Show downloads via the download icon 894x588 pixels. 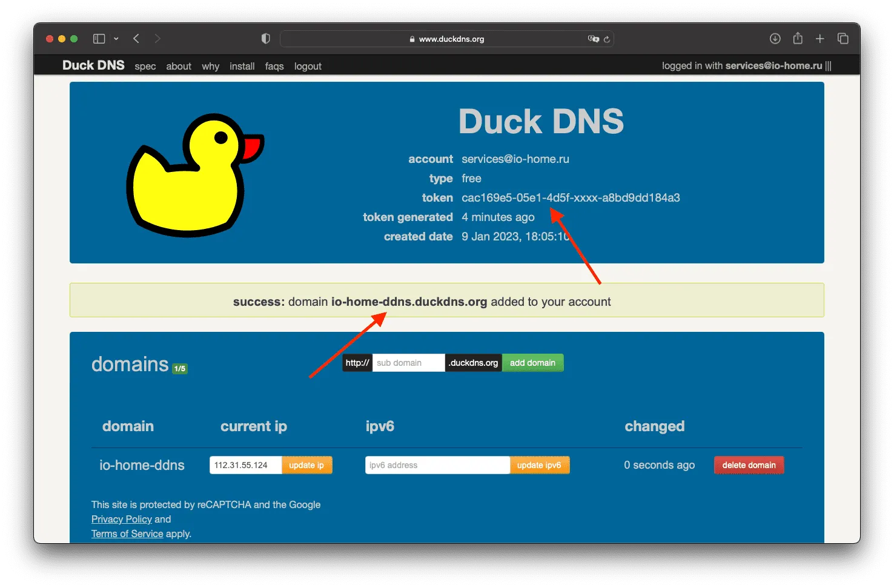775,39
